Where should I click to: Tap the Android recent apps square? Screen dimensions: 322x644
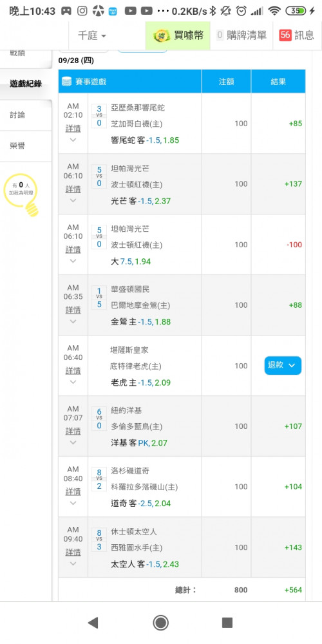click(x=227, y=623)
